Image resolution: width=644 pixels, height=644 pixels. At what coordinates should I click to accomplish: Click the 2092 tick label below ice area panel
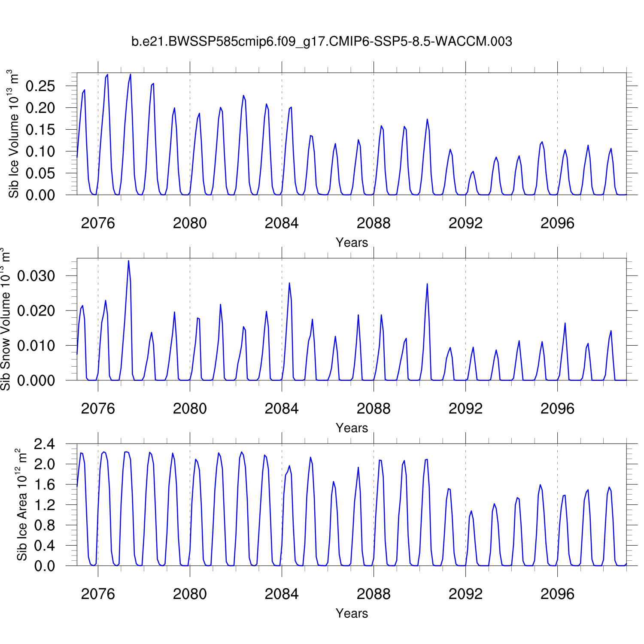click(x=465, y=594)
